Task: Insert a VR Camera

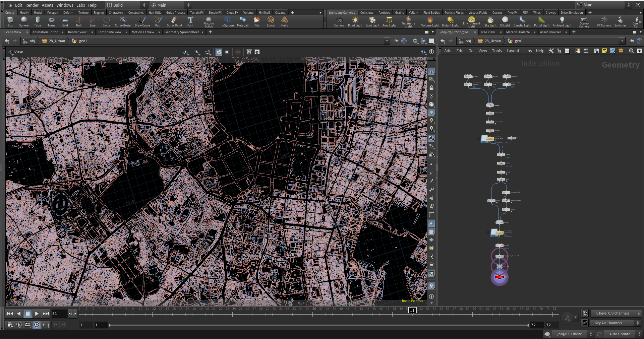Action: 604,22
